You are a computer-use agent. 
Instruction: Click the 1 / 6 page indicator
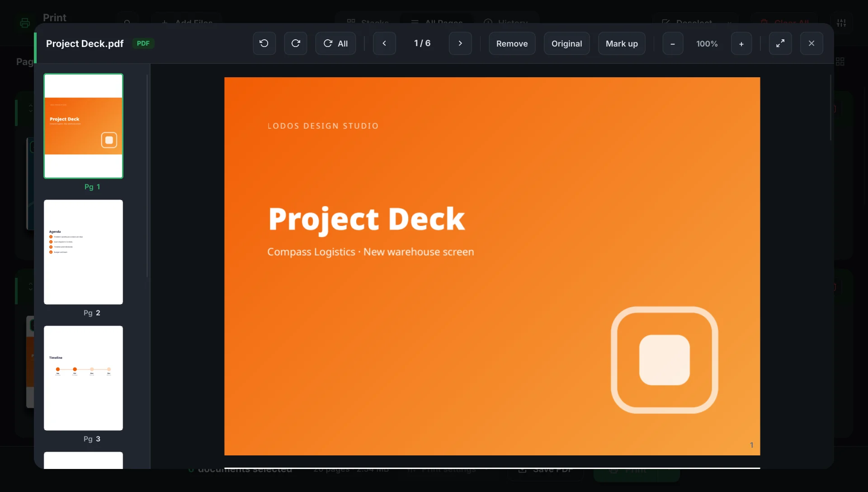coord(422,43)
